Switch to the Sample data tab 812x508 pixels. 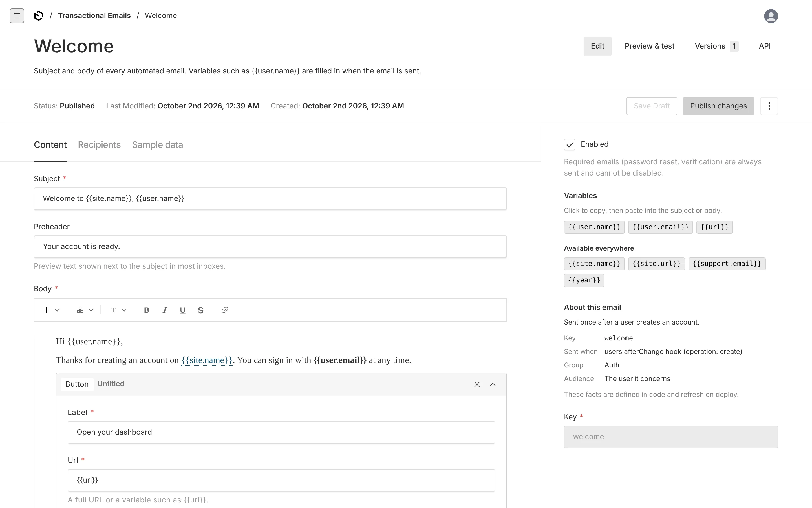tap(157, 145)
